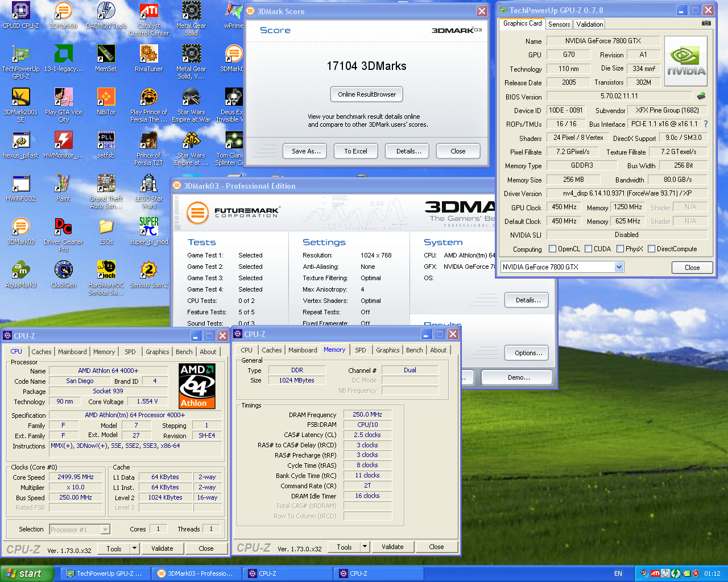Image resolution: width=728 pixels, height=582 pixels.
Task: Open NiBiTor desktop icon
Action: click(x=106, y=102)
